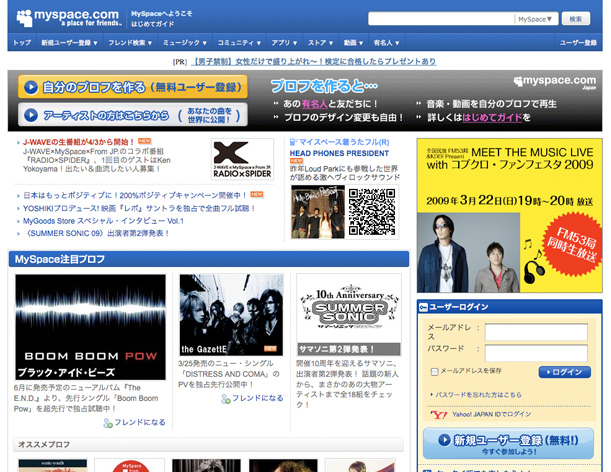Click the MySpace logo in the header
Viewport: 611px width, 472px height.
point(69,18)
